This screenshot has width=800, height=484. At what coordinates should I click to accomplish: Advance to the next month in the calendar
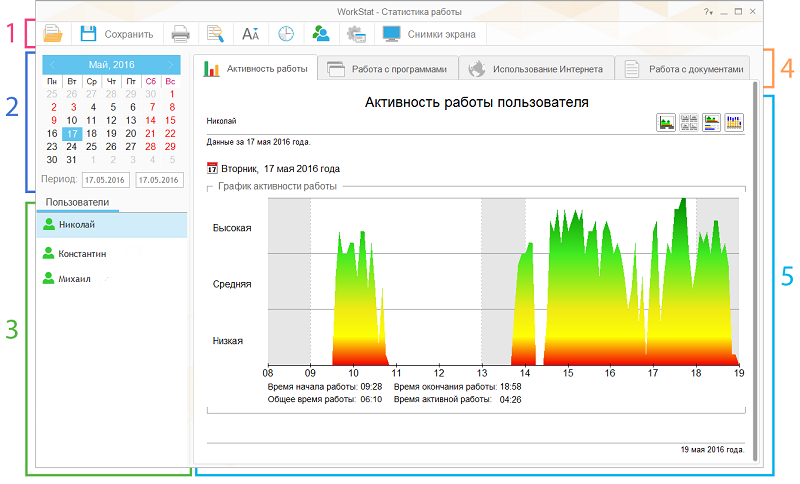(x=170, y=65)
